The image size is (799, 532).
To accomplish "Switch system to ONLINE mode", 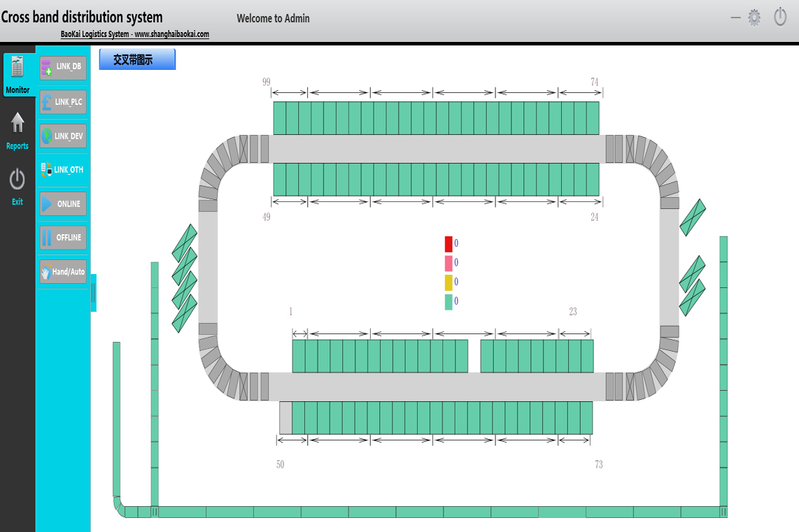I will [x=63, y=204].
